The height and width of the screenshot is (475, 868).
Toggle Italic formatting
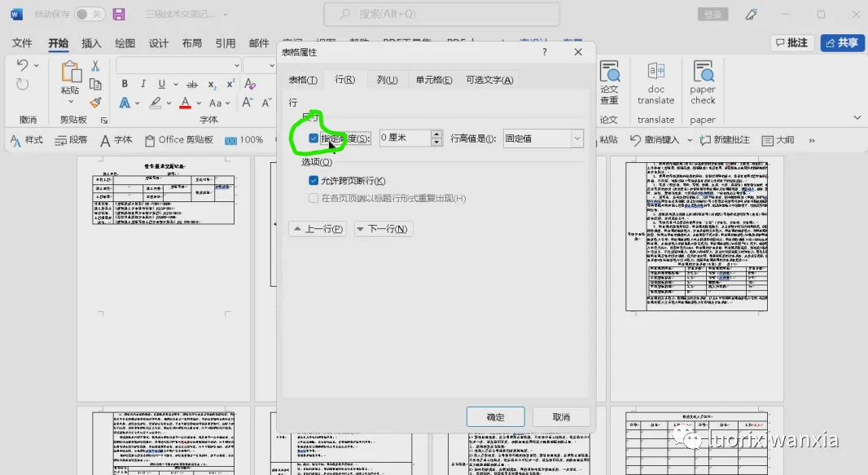[142, 84]
